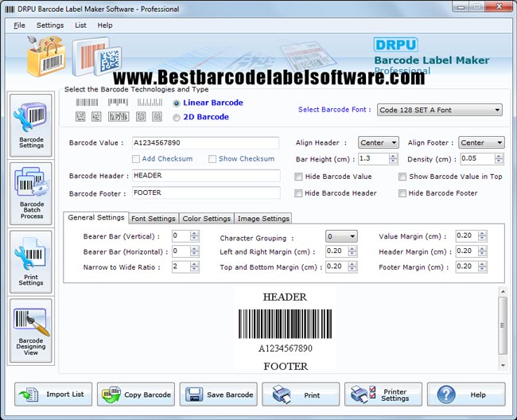Open the Character Grouping dropdown
Image resolution: width=517 pixels, height=420 pixels.
coord(341,236)
